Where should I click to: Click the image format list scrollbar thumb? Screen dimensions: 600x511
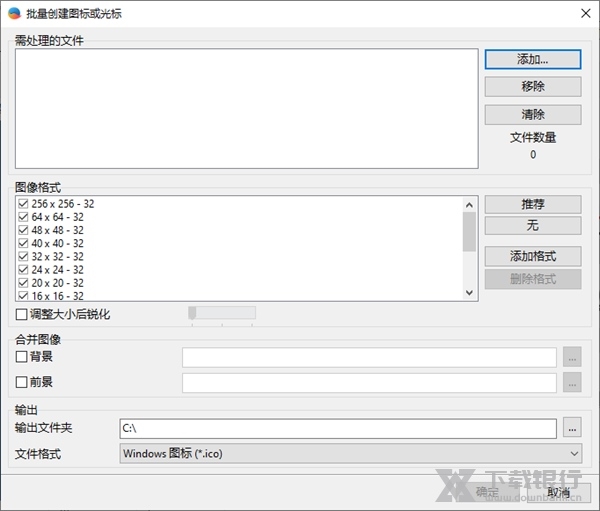pos(469,232)
